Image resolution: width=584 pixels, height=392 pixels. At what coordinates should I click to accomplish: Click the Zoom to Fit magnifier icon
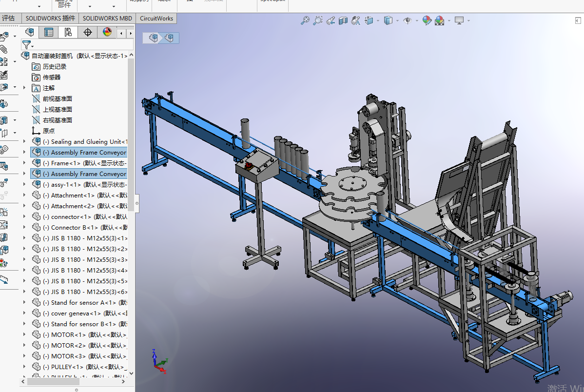[x=305, y=20]
